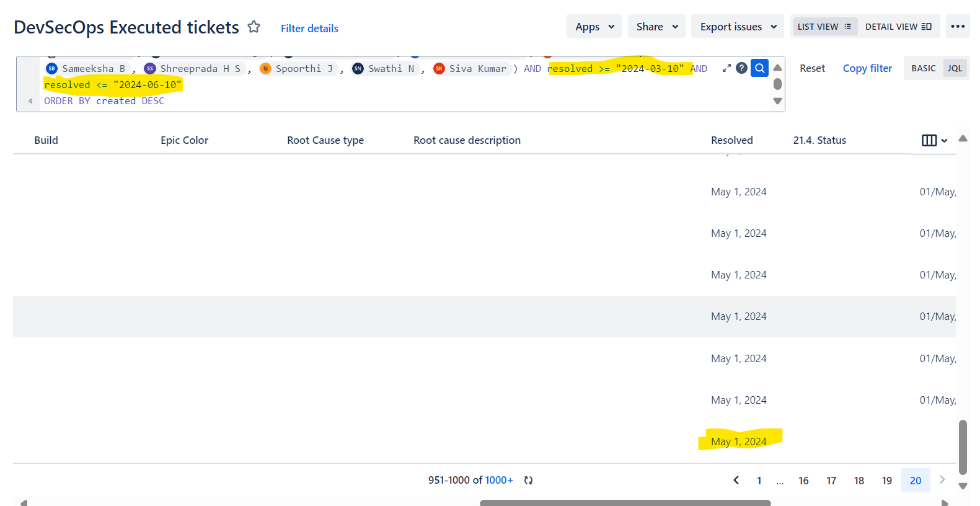980x506 pixels.
Task: Open Filter details link
Action: coord(309,29)
